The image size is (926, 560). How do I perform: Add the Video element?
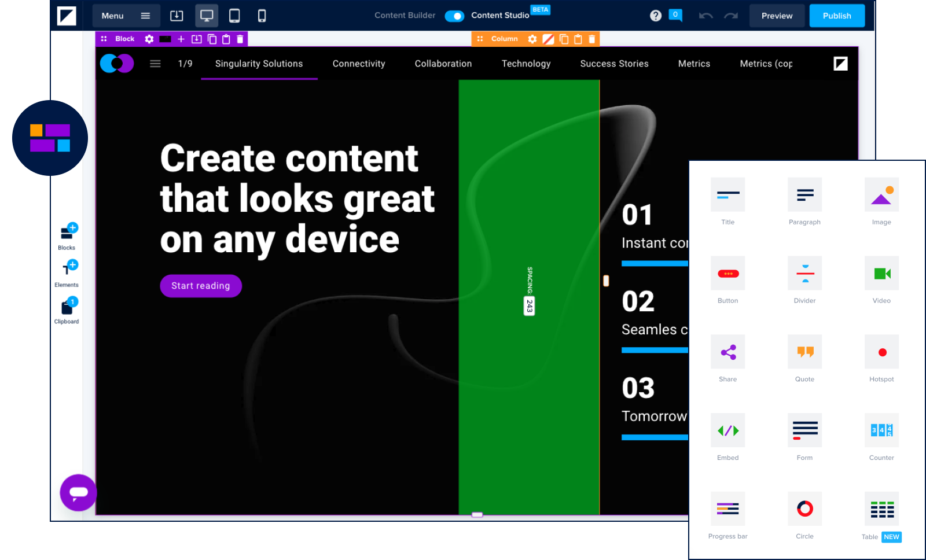click(881, 274)
